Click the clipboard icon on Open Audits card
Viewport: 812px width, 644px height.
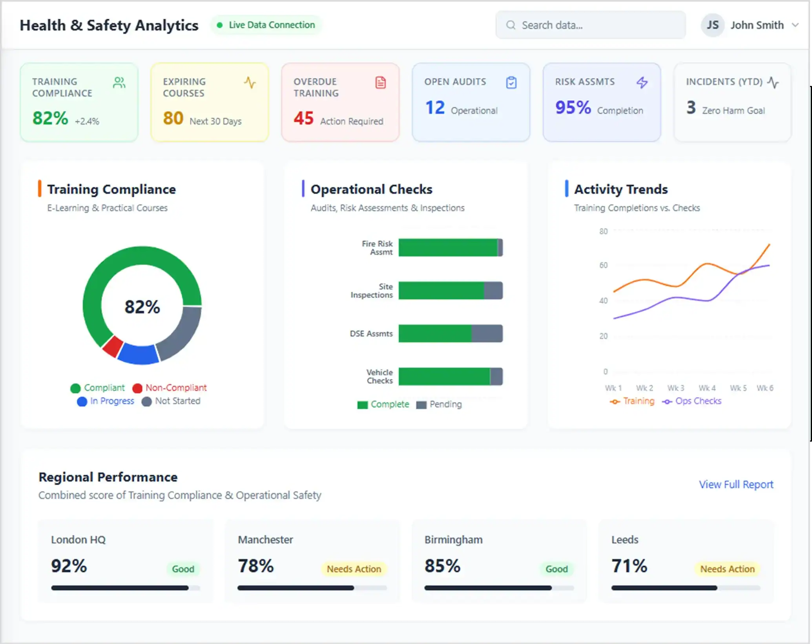click(511, 83)
